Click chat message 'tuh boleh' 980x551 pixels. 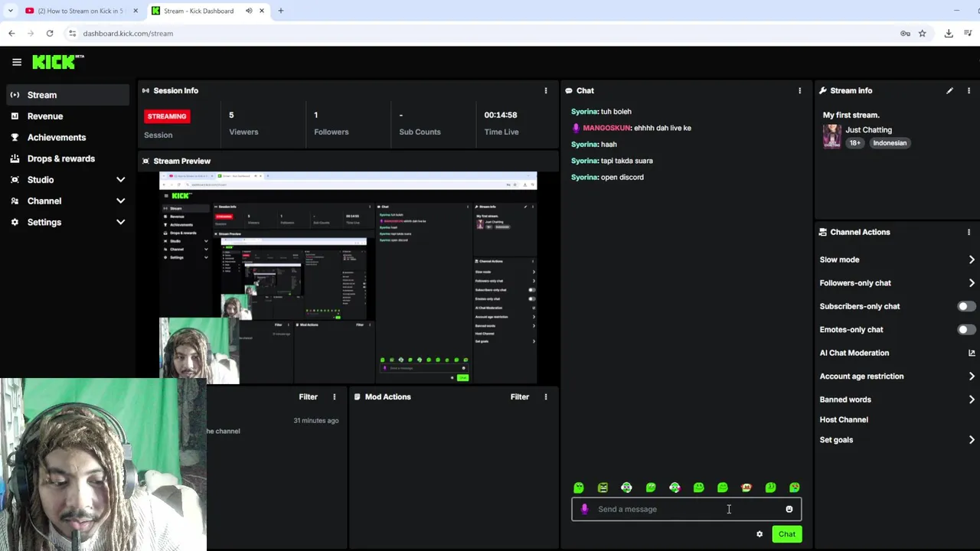point(616,112)
